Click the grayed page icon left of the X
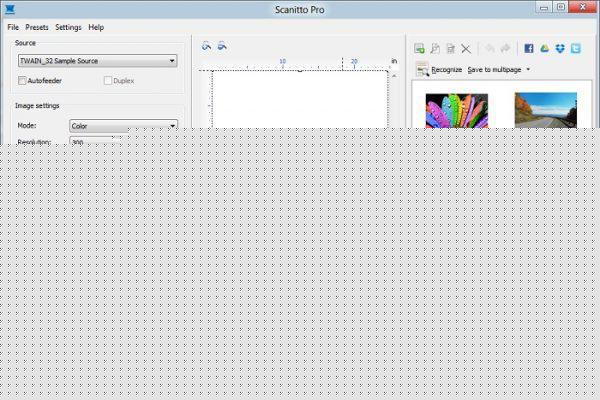Screen dimensions: 600x400 point(451,49)
